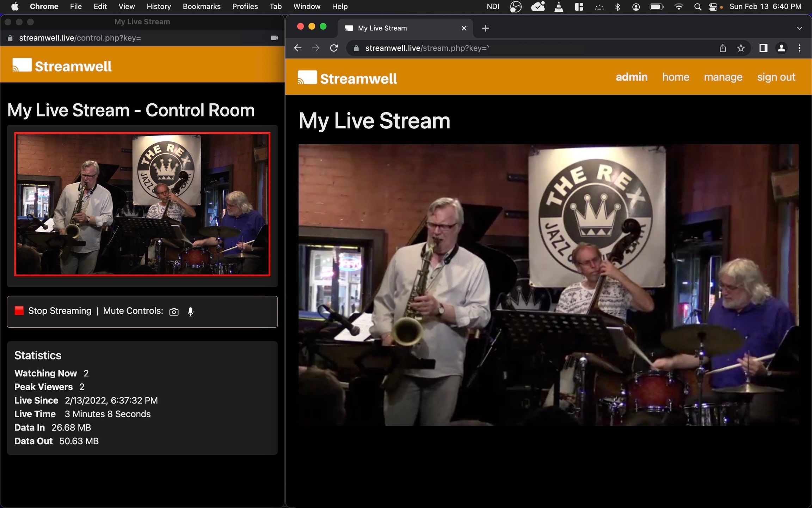The height and width of the screenshot is (508, 812).
Task: Bookmark page with the star icon
Action: 741,48
